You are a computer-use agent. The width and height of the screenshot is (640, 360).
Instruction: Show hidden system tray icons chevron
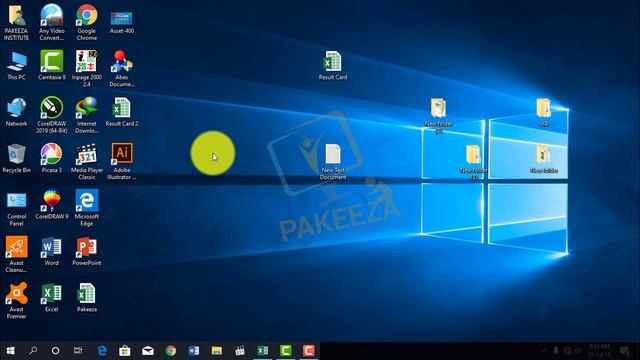pyautogui.click(x=544, y=351)
